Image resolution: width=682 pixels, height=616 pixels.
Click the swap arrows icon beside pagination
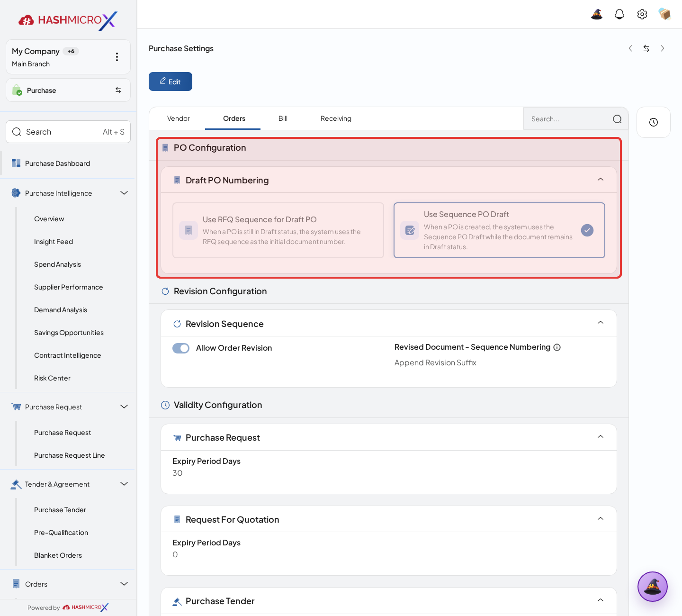click(646, 48)
